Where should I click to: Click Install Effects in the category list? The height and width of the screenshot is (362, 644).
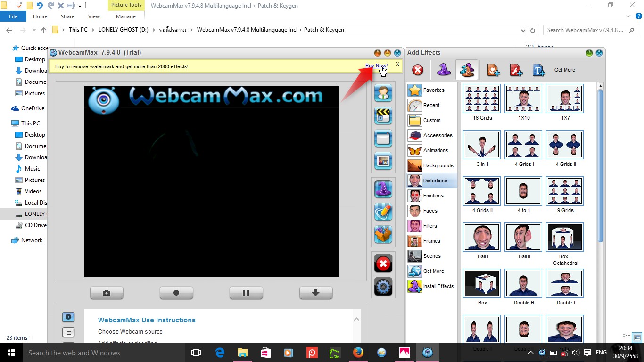point(431,286)
